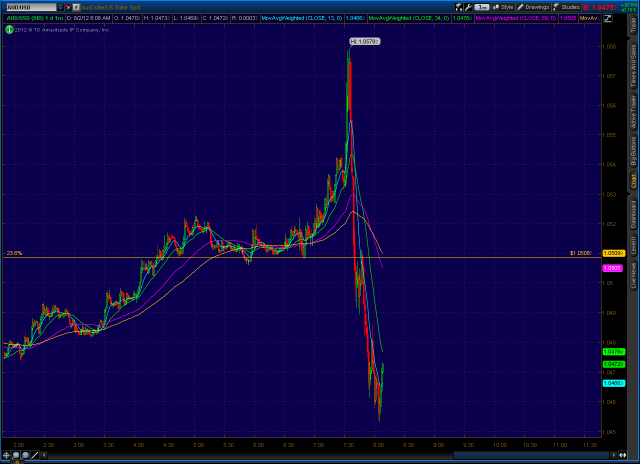
Task: Click the D: 8/2/12 8:06 AM date field
Action: click(88, 18)
